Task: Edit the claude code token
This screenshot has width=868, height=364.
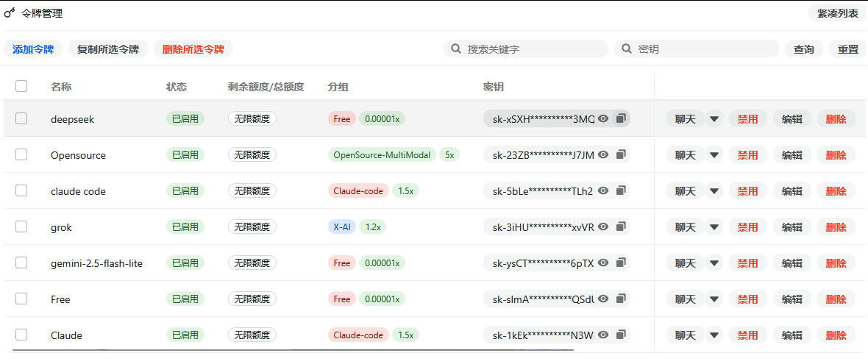Action: click(x=792, y=191)
